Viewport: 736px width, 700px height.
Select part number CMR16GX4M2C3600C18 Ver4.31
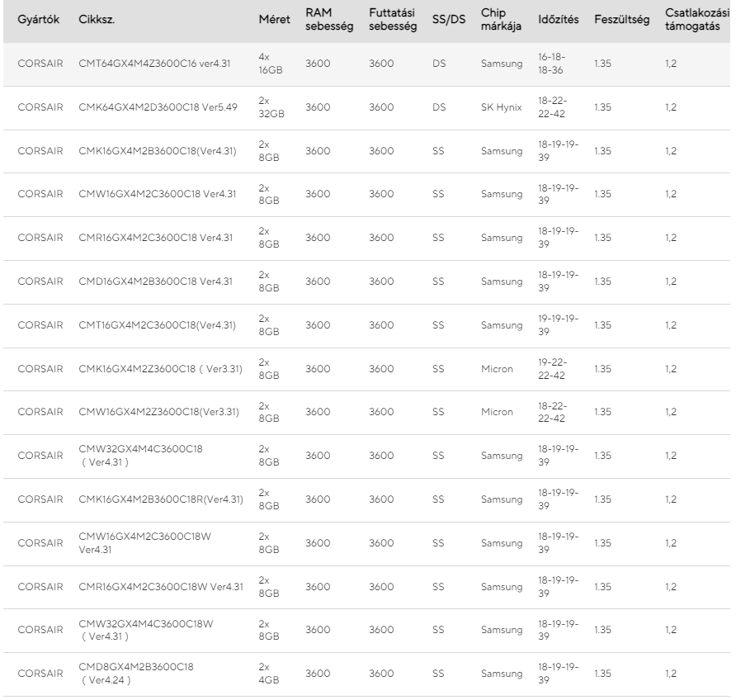[x=155, y=238]
